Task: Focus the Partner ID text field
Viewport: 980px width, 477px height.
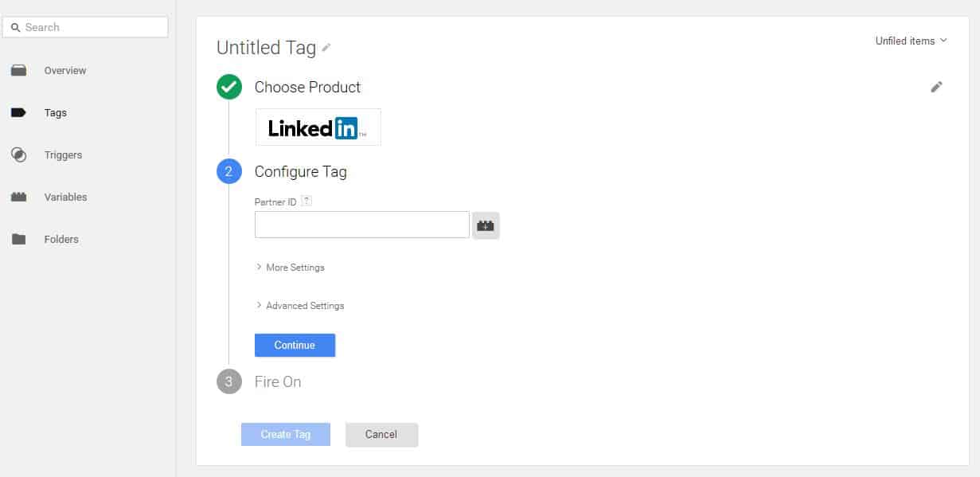Action: tap(362, 225)
